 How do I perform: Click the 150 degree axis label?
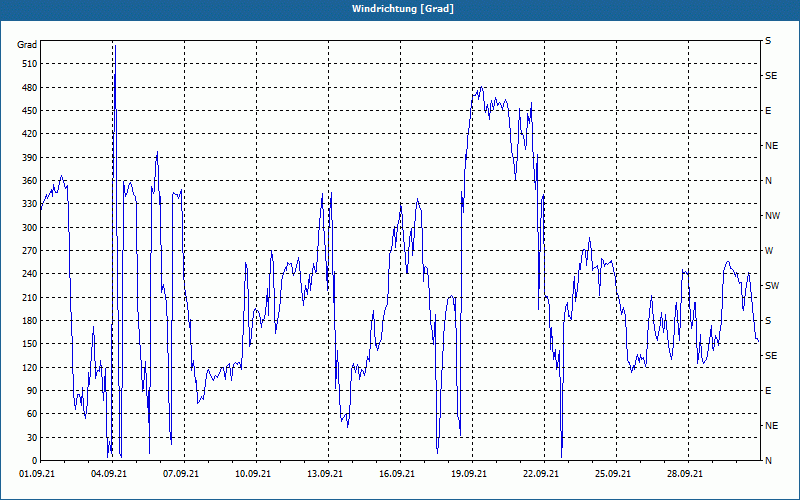30,344
